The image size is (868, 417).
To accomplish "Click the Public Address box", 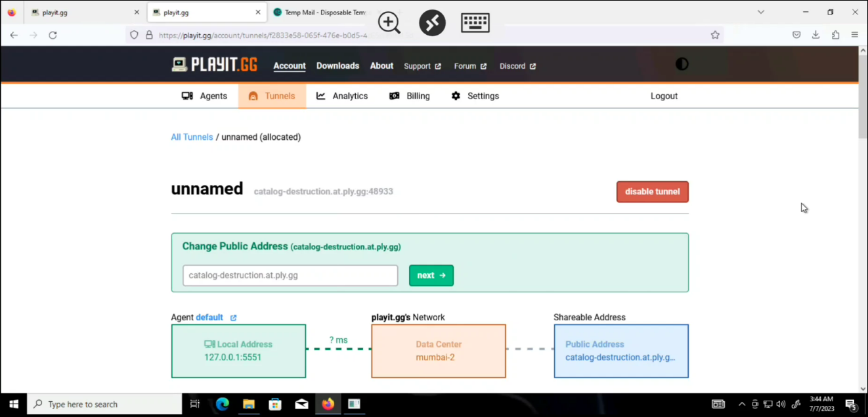I will tap(621, 351).
